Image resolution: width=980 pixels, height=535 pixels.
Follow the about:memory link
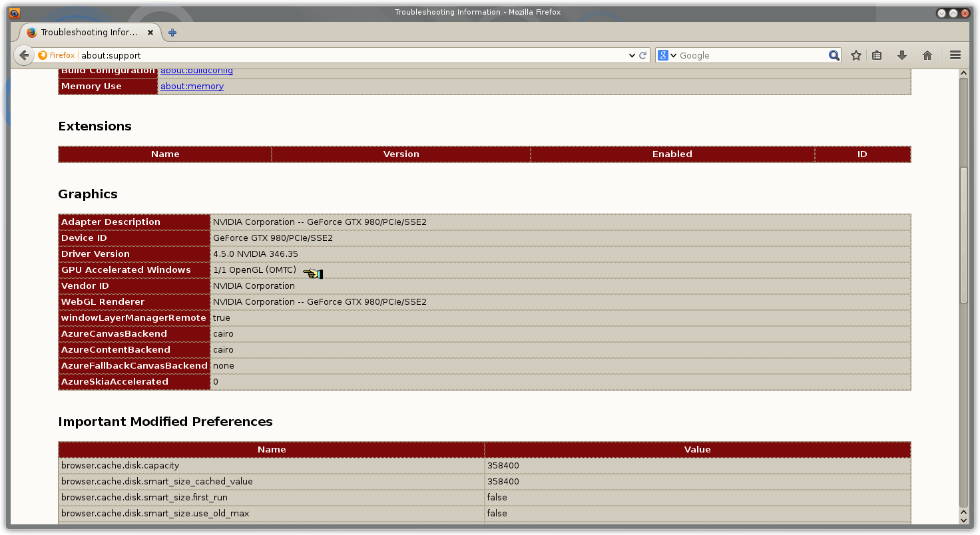coord(192,86)
